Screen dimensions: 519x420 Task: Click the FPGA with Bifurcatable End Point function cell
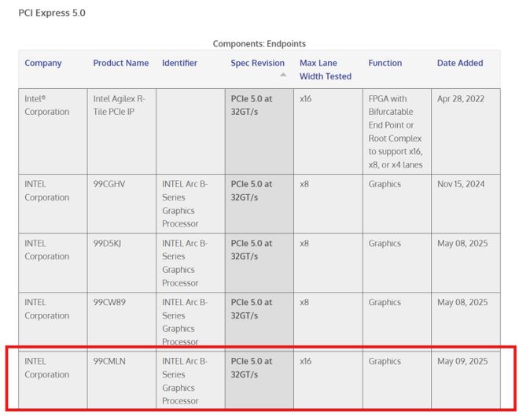[396, 131]
